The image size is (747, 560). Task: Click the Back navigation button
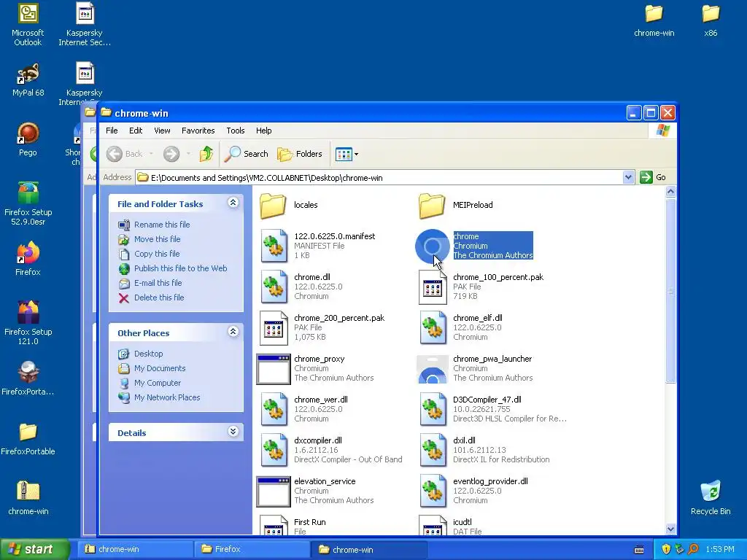125,154
